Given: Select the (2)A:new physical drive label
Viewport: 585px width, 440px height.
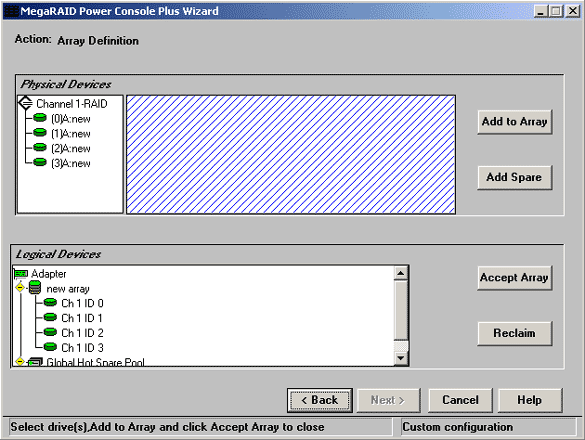Looking at the screenshot, I should (x=71, y=149).
